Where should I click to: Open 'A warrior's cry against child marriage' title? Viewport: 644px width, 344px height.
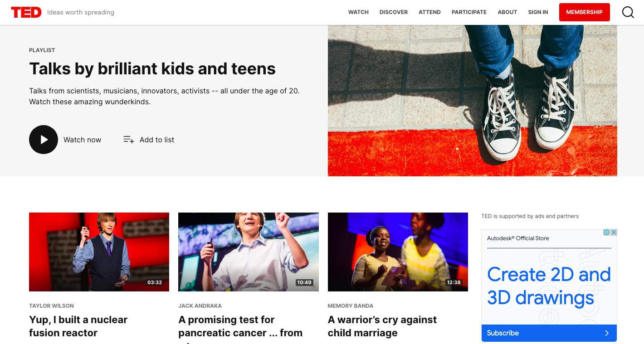[x=382, y=326]
